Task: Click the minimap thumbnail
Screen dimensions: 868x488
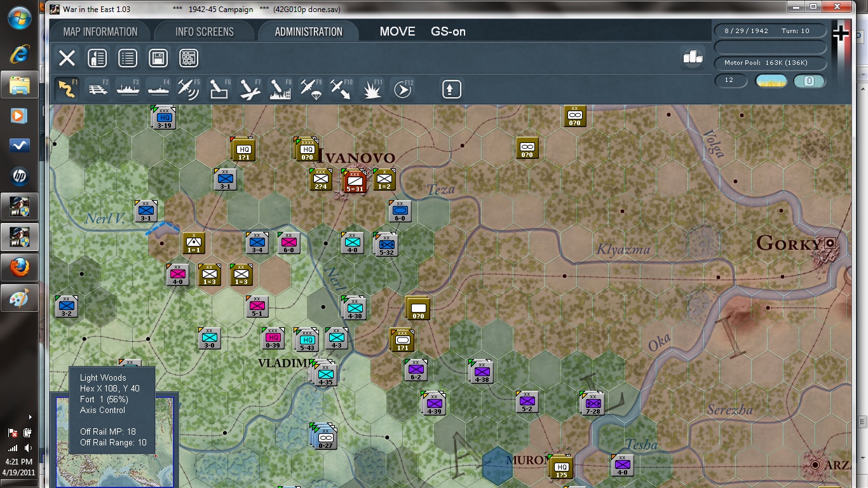Action: tap(114, 442)
